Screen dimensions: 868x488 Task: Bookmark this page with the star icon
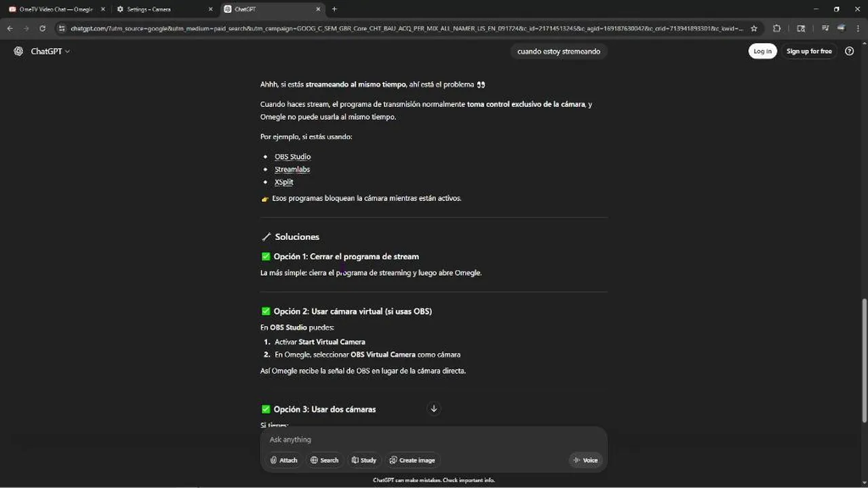pos(754,28)
